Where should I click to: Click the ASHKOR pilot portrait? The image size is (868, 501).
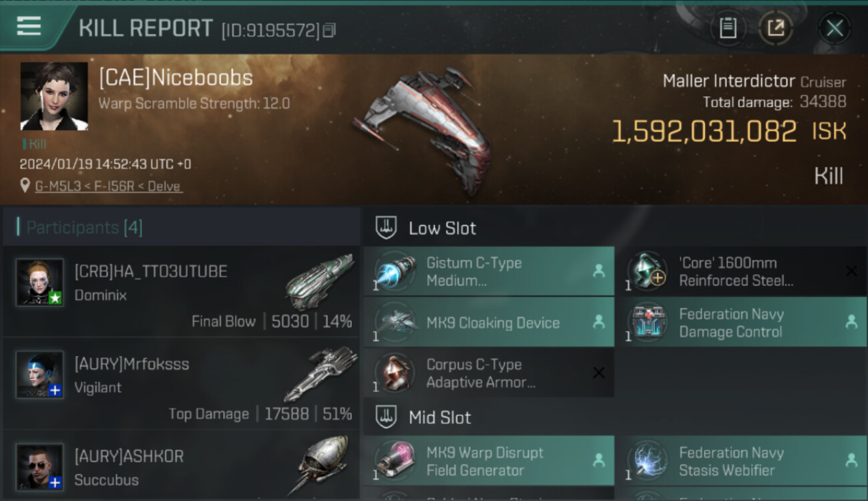(x=40, y=467)
